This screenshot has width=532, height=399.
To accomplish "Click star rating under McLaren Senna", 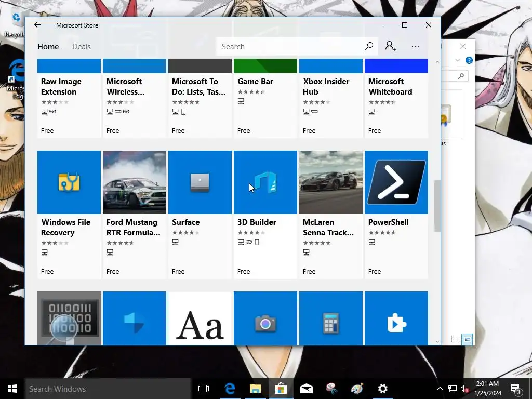I will (316, 243).
